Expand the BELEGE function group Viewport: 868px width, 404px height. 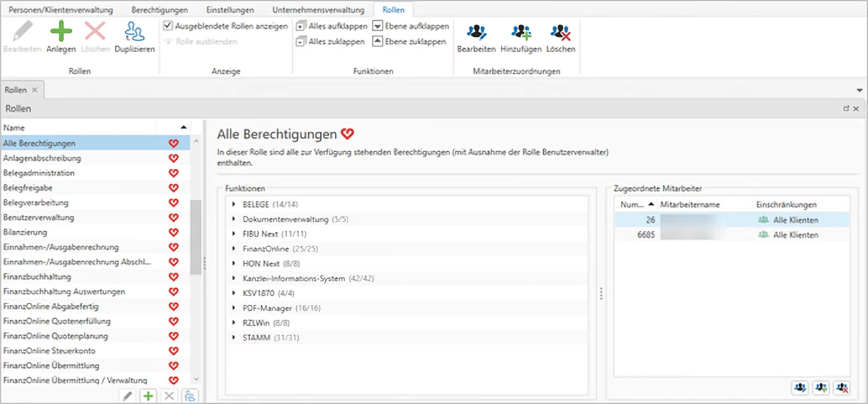click(234, 204)
